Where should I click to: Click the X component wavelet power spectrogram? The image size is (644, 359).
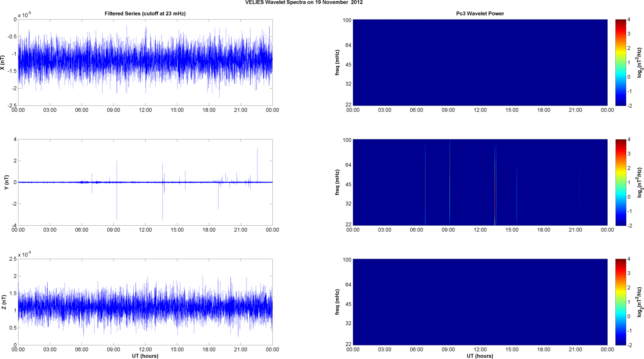tap(480, 62)
